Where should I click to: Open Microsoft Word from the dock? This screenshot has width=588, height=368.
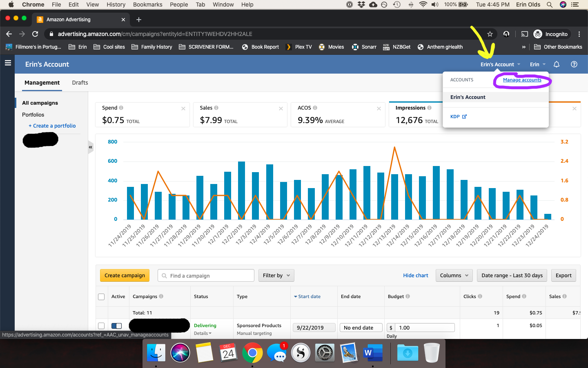373,352
